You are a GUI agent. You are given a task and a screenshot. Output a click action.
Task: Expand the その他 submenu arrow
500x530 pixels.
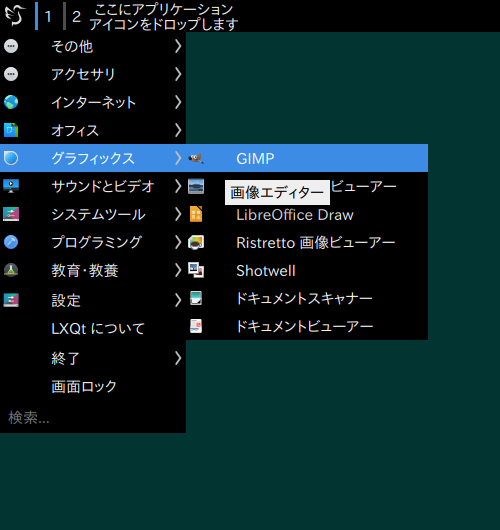[178, 46]
